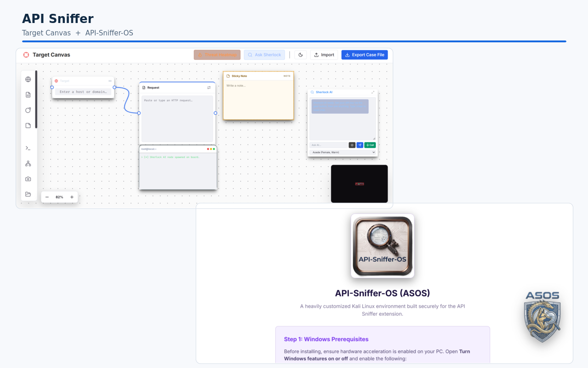Image resolution: width=588 pixels, height=368 pixels.
Task: Click Export Case File
Action: tap(364, 55)
